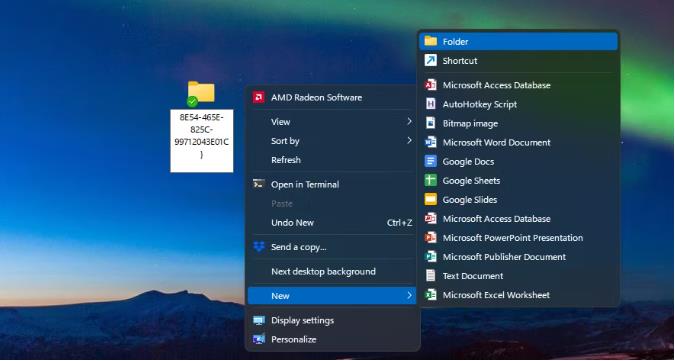Pick Text Document from the New submenu

tap(518, 276)
